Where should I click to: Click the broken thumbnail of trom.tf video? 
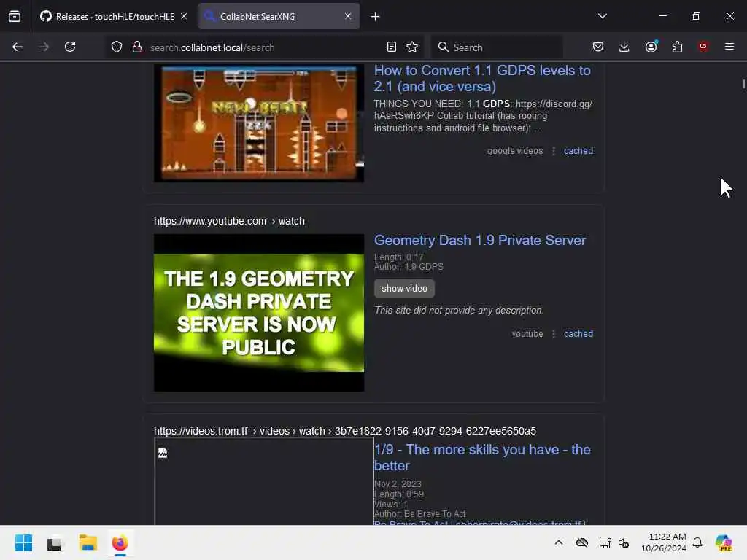(263, 482)
